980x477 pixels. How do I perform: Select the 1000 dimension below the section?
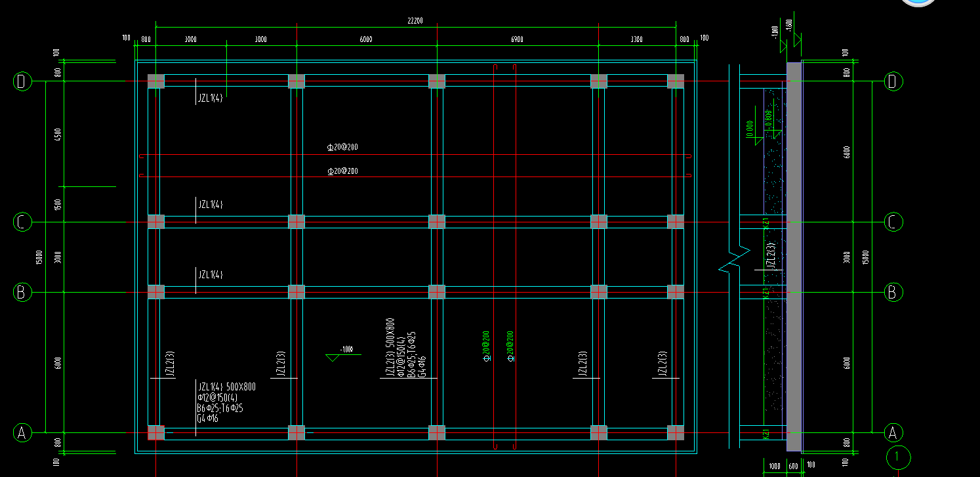coord(774,465)
